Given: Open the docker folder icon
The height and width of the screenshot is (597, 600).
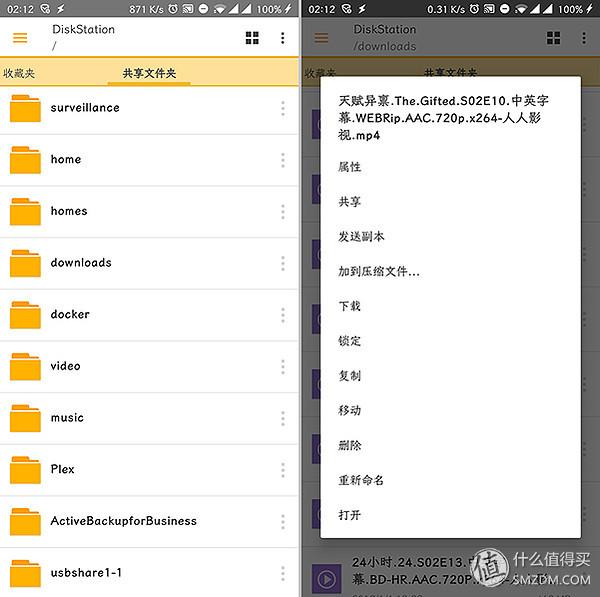Looking at the screenshot, I should [x=25, y=315].
